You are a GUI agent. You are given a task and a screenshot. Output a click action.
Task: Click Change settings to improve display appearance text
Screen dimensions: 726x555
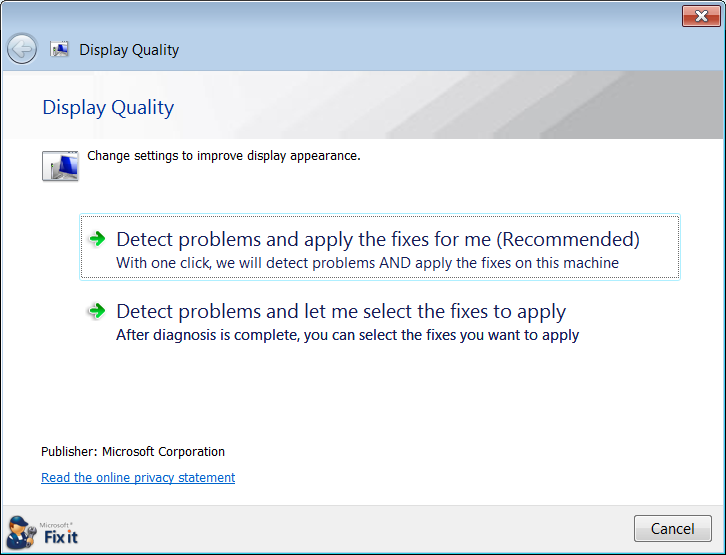224,156
